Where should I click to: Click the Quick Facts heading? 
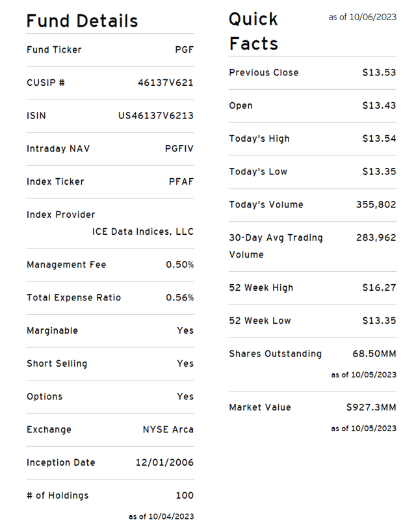coord(253,31)
